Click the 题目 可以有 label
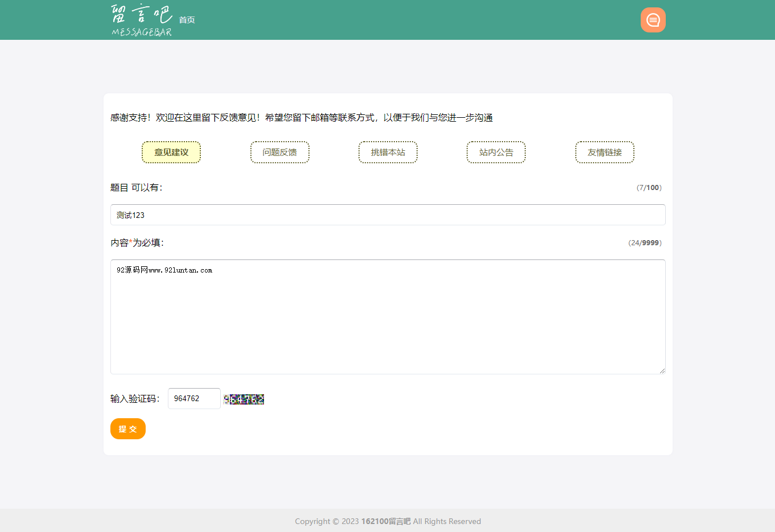This screenshot has width=775, height=532. click(137, 188)
